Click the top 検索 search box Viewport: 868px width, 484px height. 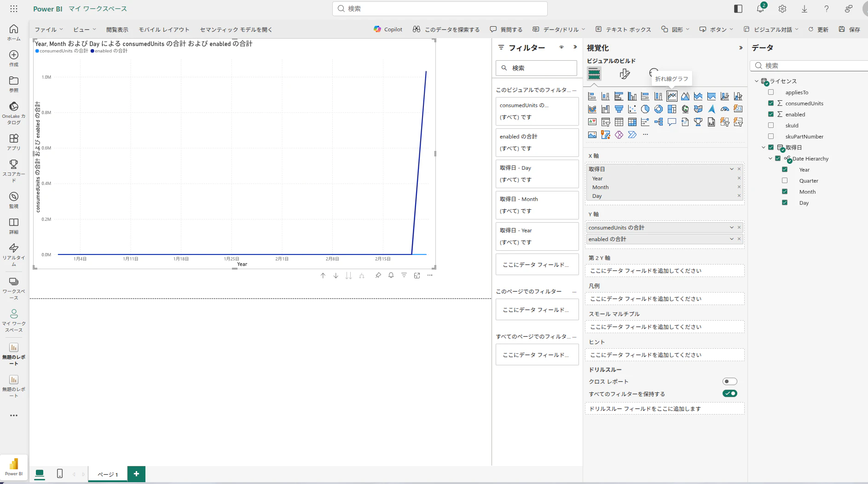440,9
